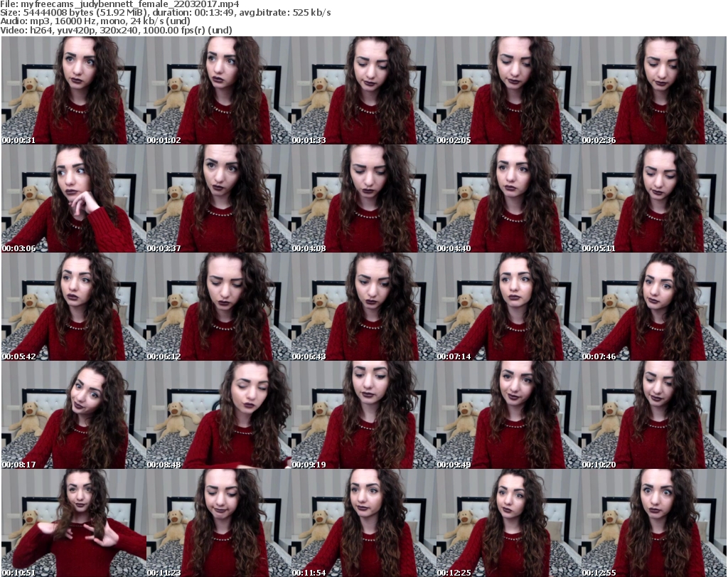Viewport: 728px width, 577px height.
Task: Open the frame stamped 00:05:11
Action: coord(654,198)
